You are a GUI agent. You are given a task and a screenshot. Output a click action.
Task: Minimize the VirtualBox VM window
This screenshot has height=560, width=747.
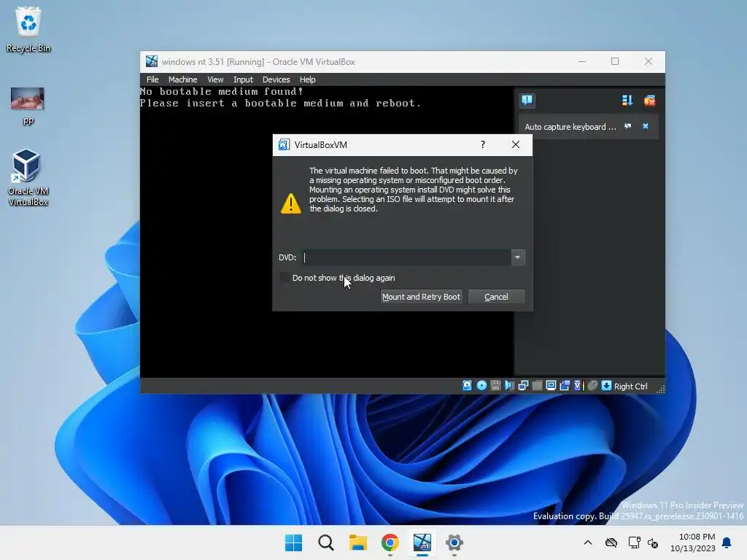point(582,61)
